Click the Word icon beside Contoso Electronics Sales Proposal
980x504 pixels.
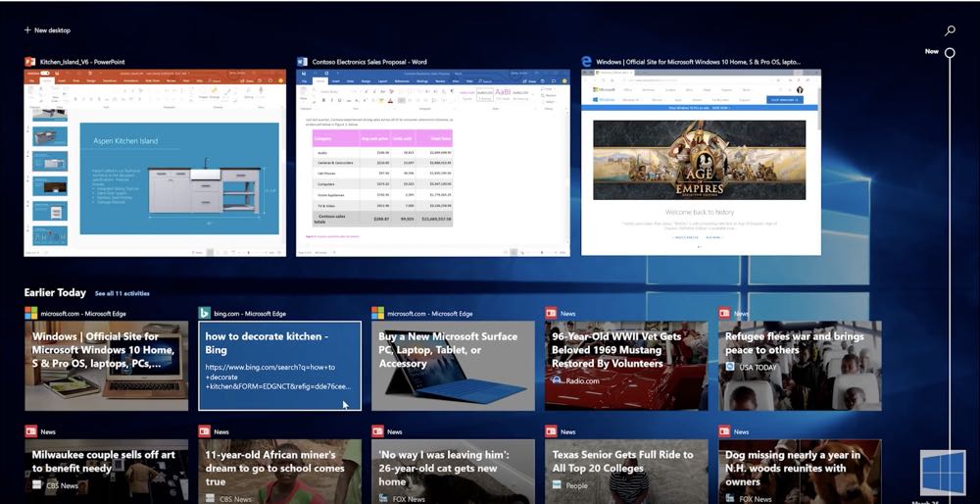tap(303, 61)
